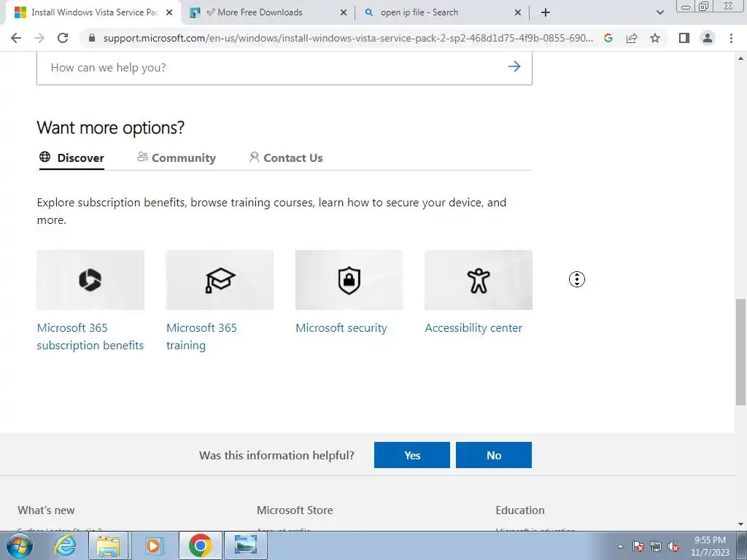The height and width of the screenshot is (560, 747).
Task: Click Chrome taskbar icon
Action: click(200, 545)
